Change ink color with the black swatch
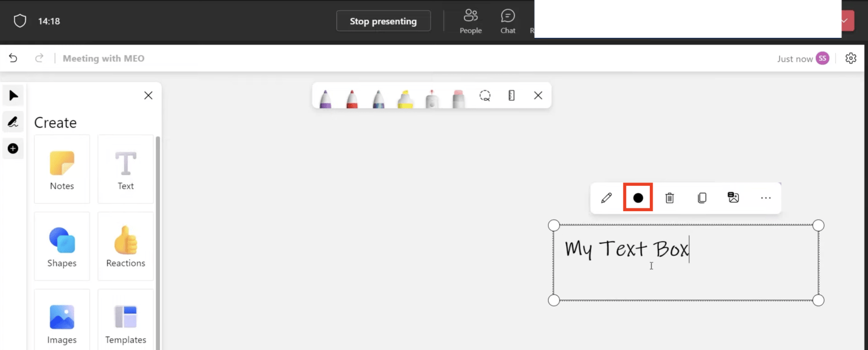 tap(638, 198)
